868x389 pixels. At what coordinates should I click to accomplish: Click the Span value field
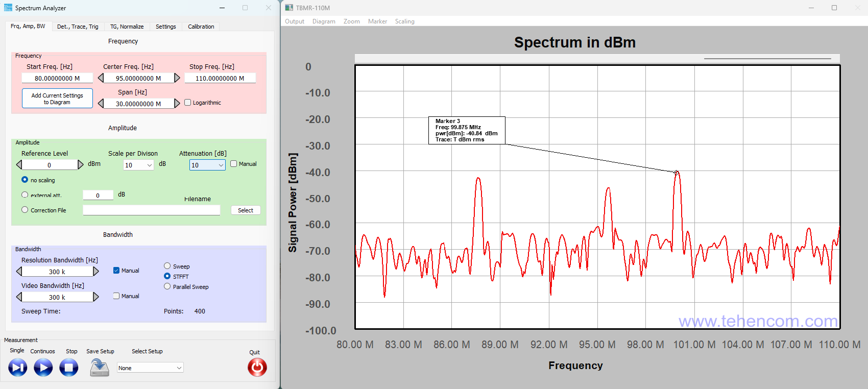(138, 103)
